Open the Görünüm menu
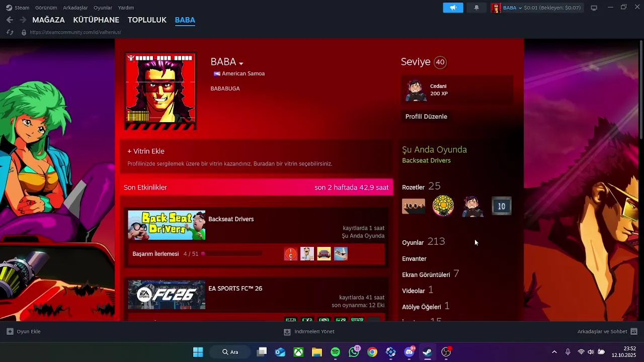Image resolution: width=644 pixels, height=362 pixels. click(46, 8)
